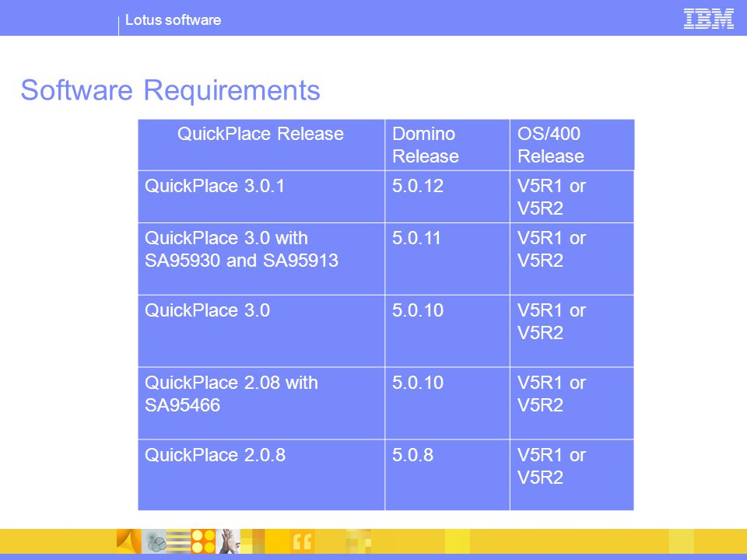Click the "5.0.12" Domino release cell
Image resolution: width=747 pixels, height=560 pixels.
coord(447,197)
